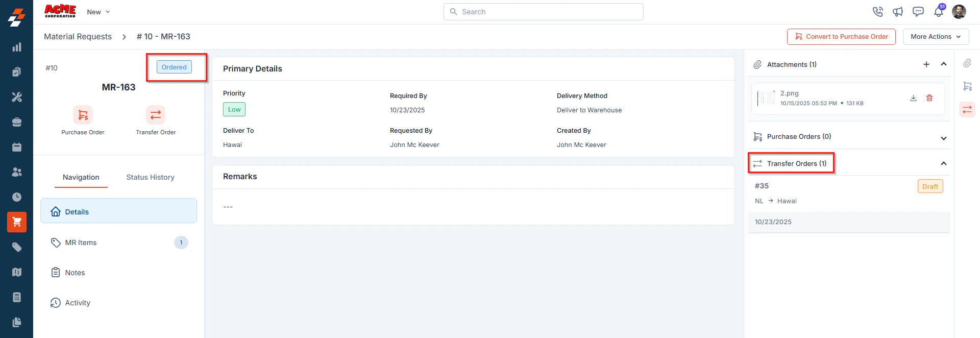Viewport: 980px width, 338px height.
Task: Click the app logo at top of sidebar
Action: pos(16,17)
